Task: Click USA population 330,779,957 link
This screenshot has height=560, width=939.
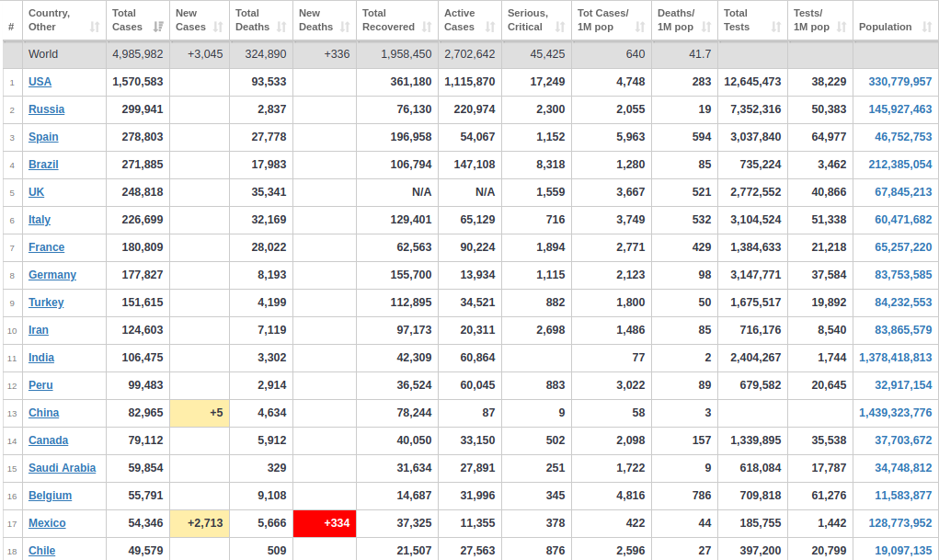Action: [x=900, y=82]
